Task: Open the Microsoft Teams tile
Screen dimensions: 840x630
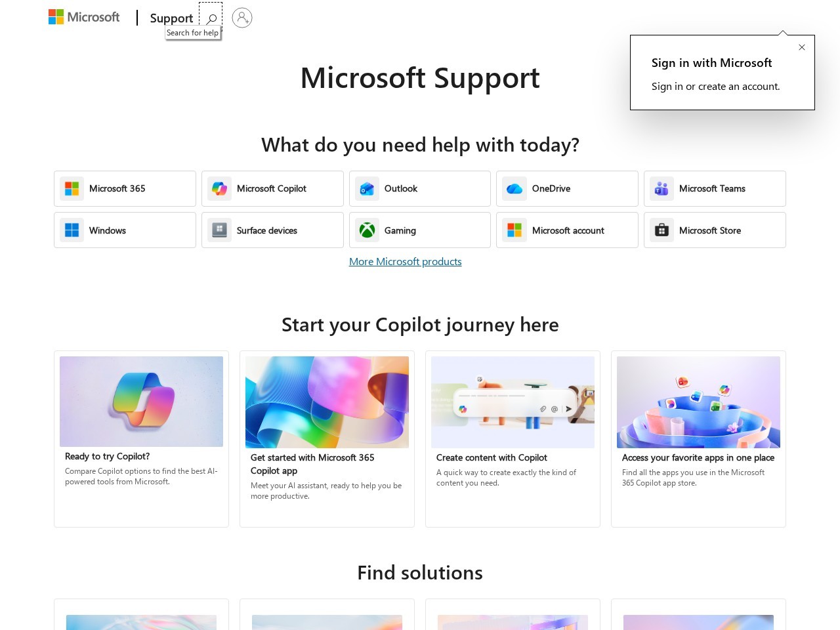Action: [715, 189]
